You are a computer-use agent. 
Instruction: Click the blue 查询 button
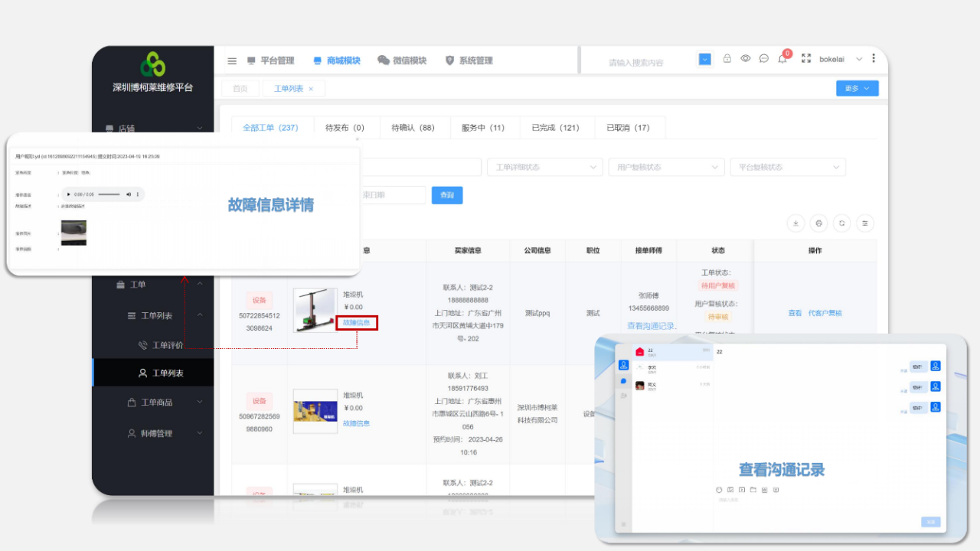click(447, 195)
